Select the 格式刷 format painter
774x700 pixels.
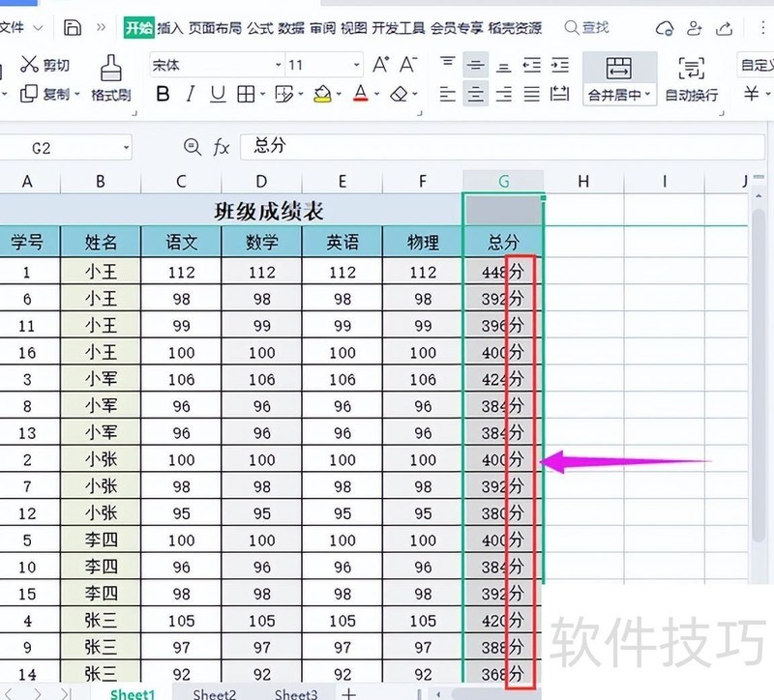(x=111, y=78)
